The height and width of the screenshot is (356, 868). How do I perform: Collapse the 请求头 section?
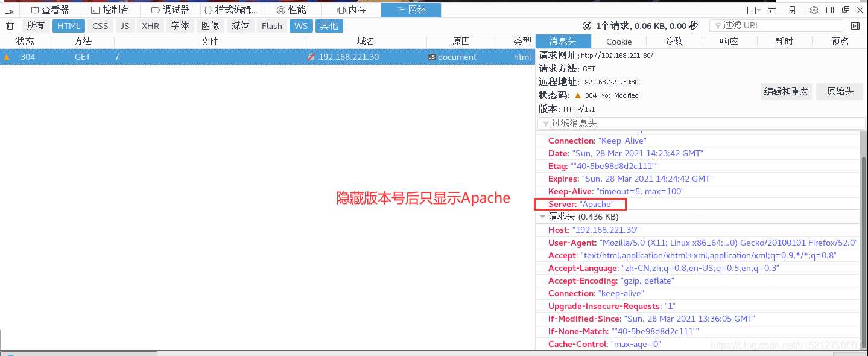(543, 217)
